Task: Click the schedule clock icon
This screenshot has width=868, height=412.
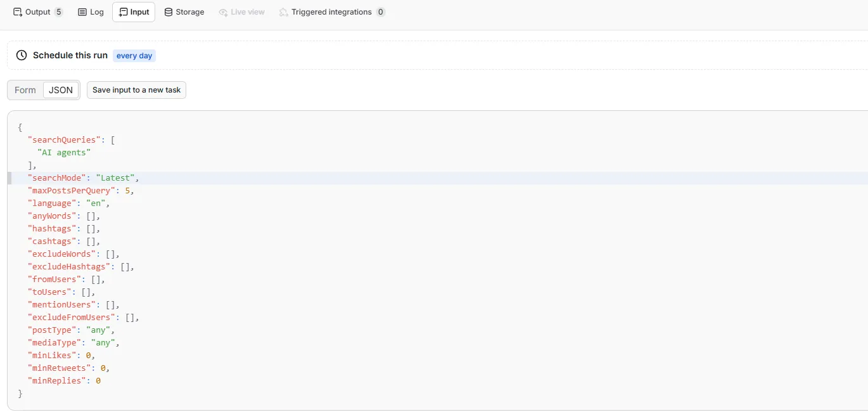Action: coord(22,55)
